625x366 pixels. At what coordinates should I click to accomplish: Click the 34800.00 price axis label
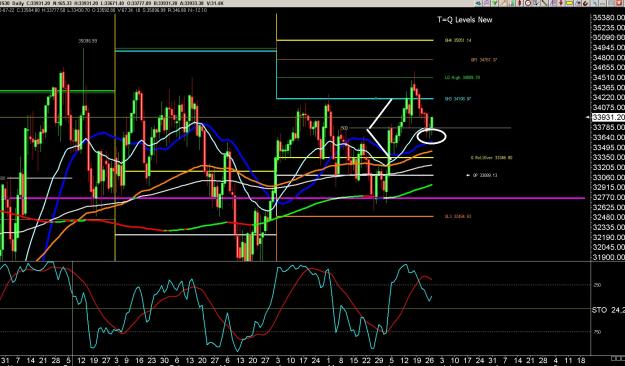tap(609, 57)
